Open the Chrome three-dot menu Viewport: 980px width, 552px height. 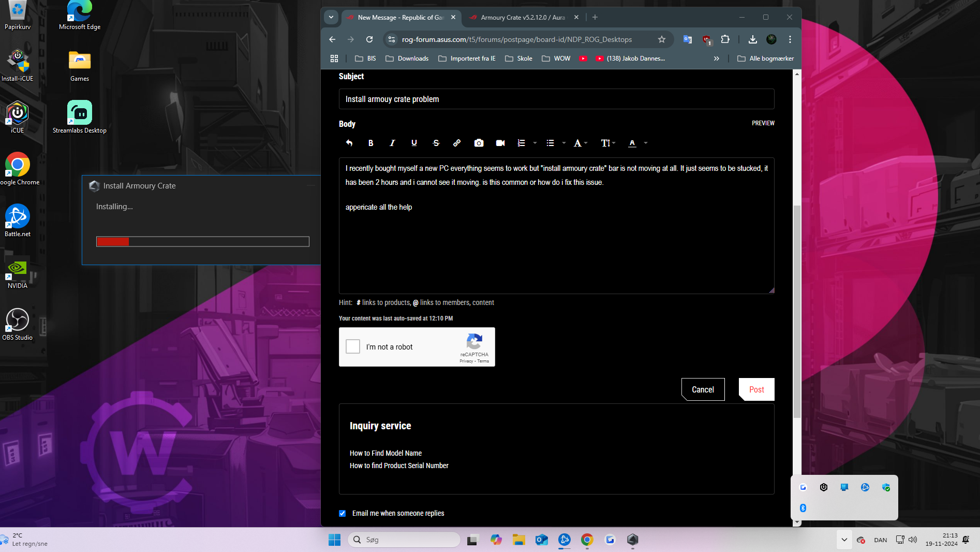pos(790,39)
